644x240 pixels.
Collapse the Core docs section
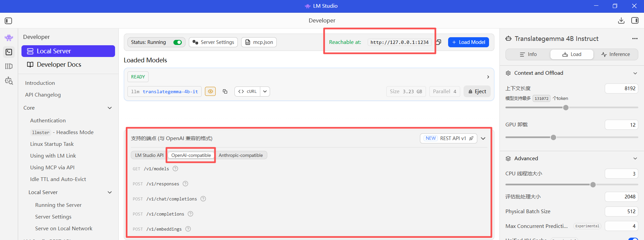coord(110,108)
